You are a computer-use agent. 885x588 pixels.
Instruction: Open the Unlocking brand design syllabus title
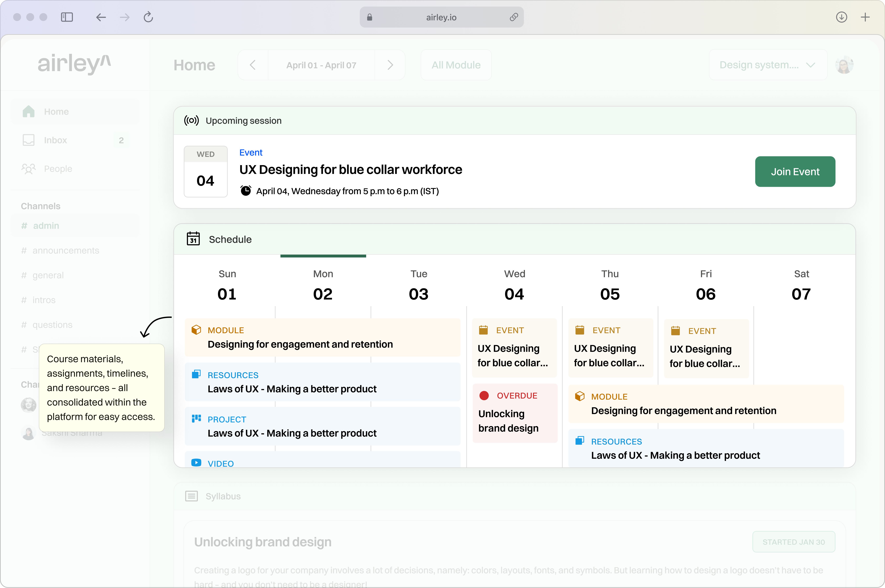tap(263, 542)
